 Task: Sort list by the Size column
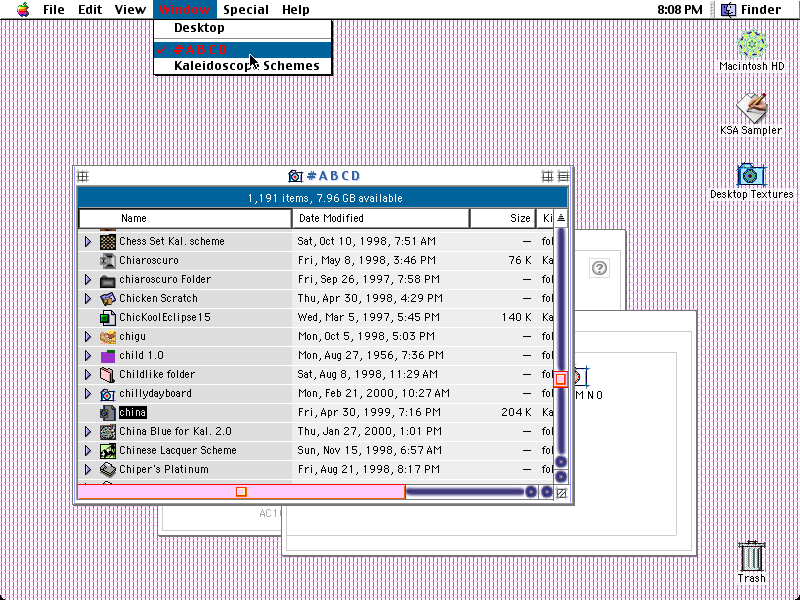503,218
